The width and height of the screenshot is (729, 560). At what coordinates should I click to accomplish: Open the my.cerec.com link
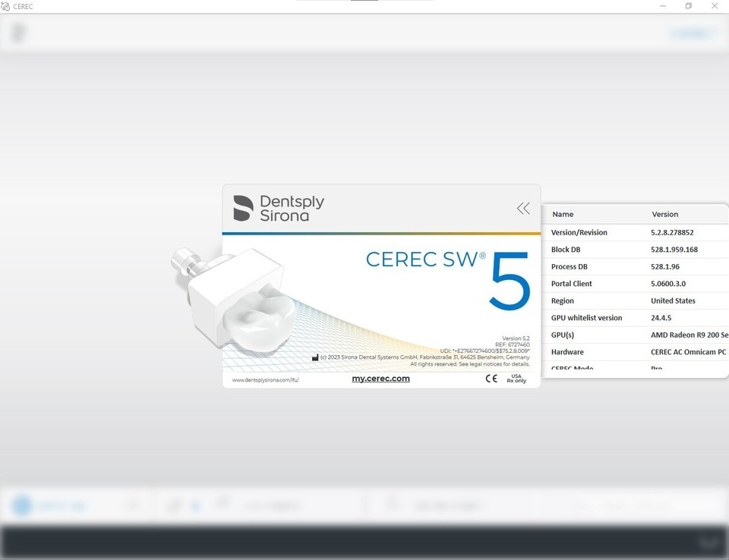380,378
